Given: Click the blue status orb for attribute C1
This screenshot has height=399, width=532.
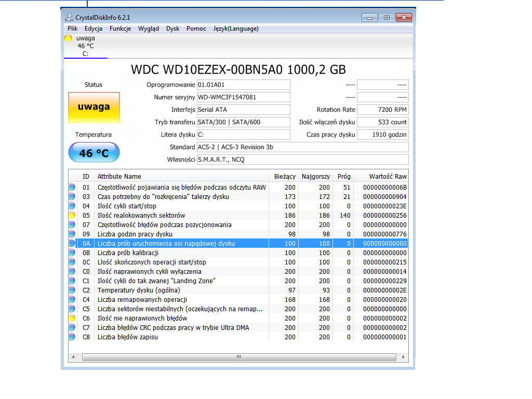Looking at the screenshot, I should coord(72,281).
